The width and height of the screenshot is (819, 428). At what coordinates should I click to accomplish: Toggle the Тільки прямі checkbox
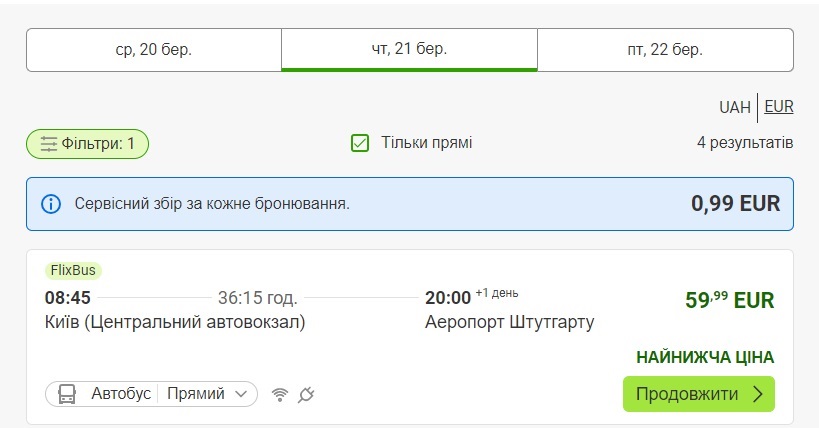tap(361, 143)
